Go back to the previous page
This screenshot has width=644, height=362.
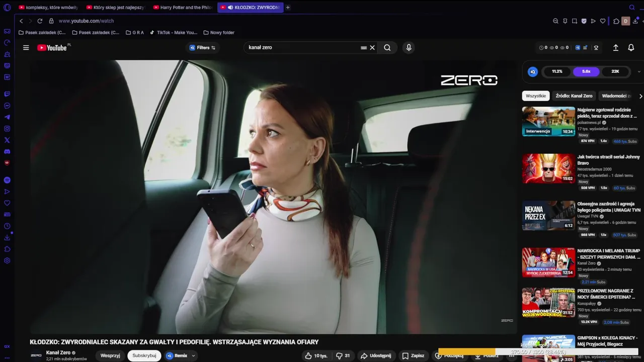(x=21, y=21)
